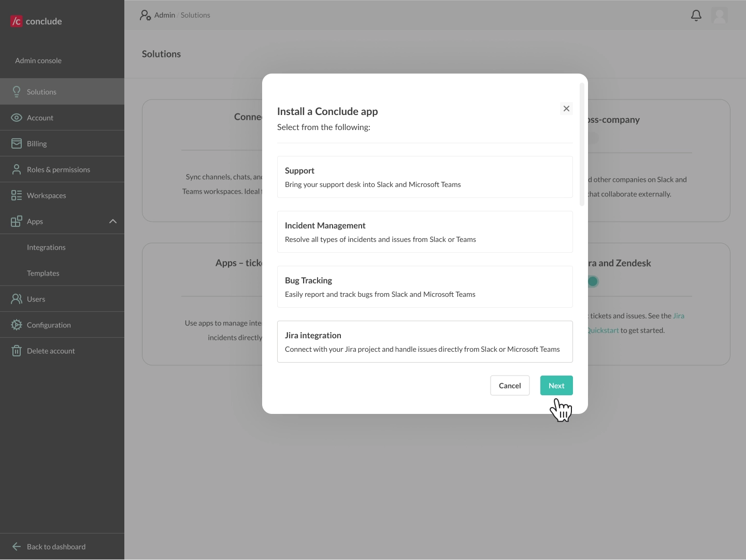Toggle the Jira and Zendesk switch
Image resolution: width=746 pixels, height=560 pixels.
point(593,281)
